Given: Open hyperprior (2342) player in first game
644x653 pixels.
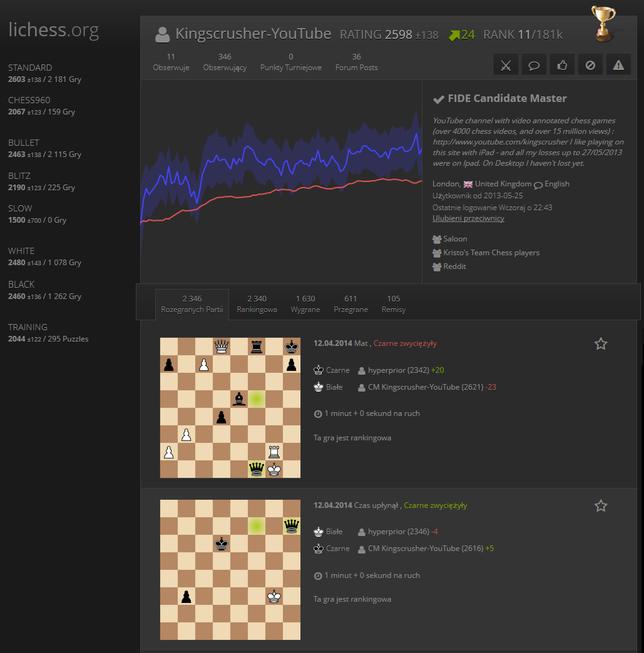Looking at the screenshot, I should tap(399, 370).
